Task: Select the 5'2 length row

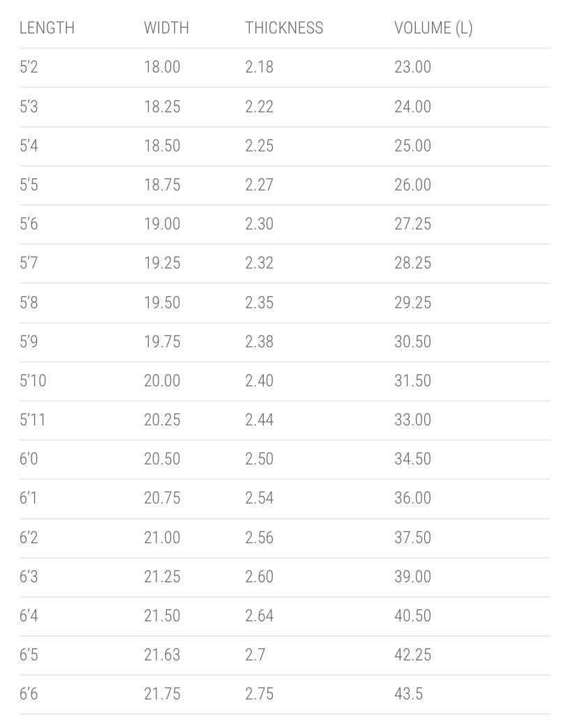Action: tap(285, 68)
